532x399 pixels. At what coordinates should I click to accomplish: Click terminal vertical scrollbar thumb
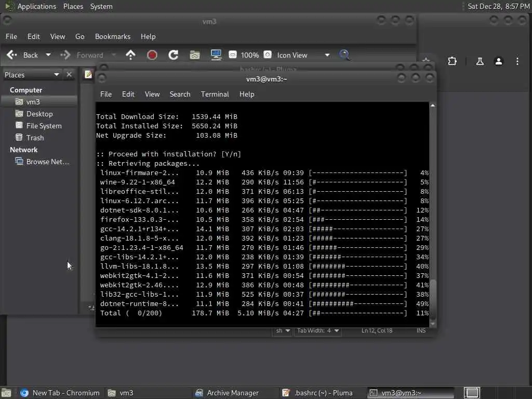[x=433, y=299]
